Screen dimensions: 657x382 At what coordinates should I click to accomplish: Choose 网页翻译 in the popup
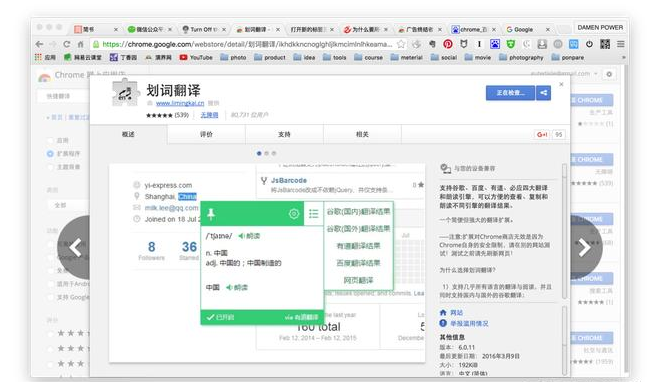pos(358,280)
